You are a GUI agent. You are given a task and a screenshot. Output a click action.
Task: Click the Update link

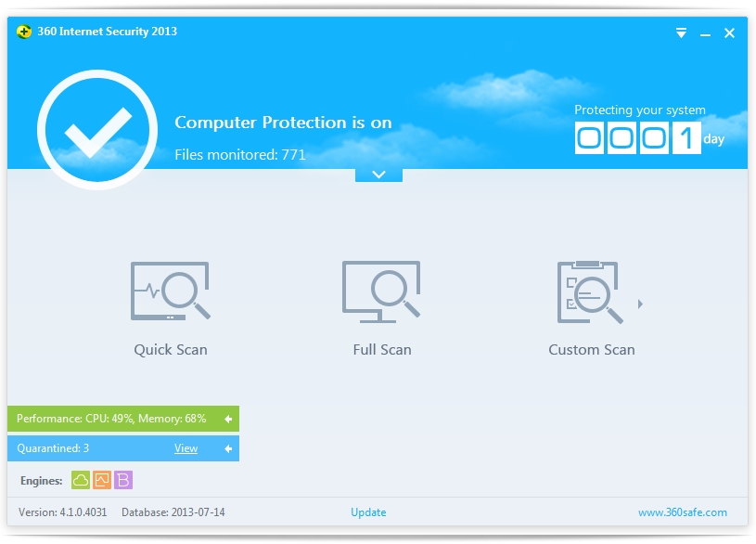coord(368,512)
